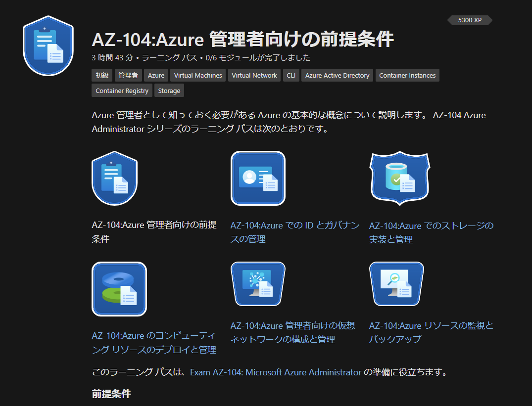Click the 3 時間 43 分 duration text
Screen dimensions: 532x406
112,58
